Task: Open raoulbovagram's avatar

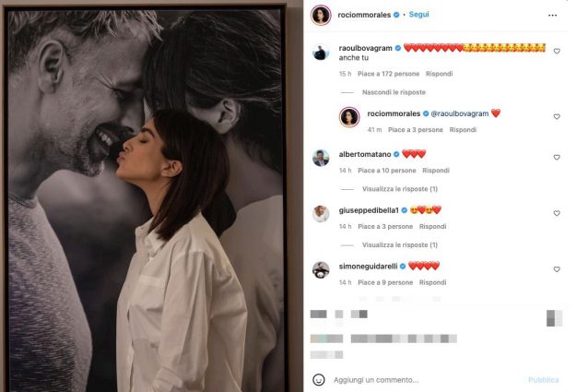Action: pyautogui.click(x=321, y=53)
